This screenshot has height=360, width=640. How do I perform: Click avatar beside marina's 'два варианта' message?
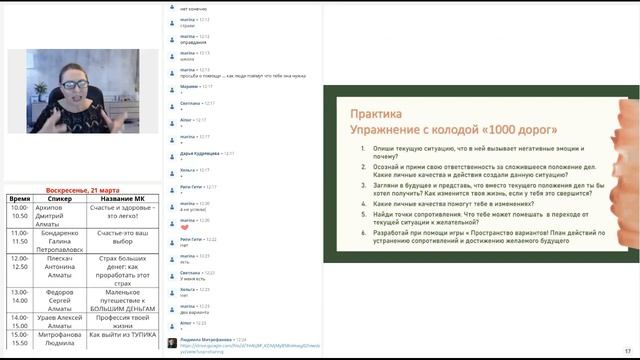click(x=172, y=309)
